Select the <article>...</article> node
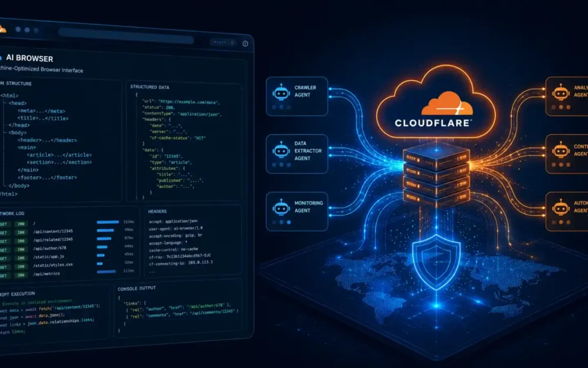 (x=59, y=155)
